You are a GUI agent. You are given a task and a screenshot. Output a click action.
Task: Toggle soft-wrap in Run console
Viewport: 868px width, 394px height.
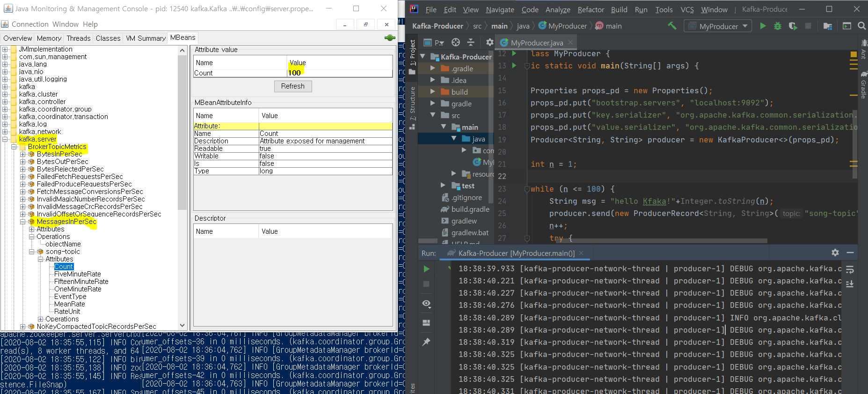(850, 269)
